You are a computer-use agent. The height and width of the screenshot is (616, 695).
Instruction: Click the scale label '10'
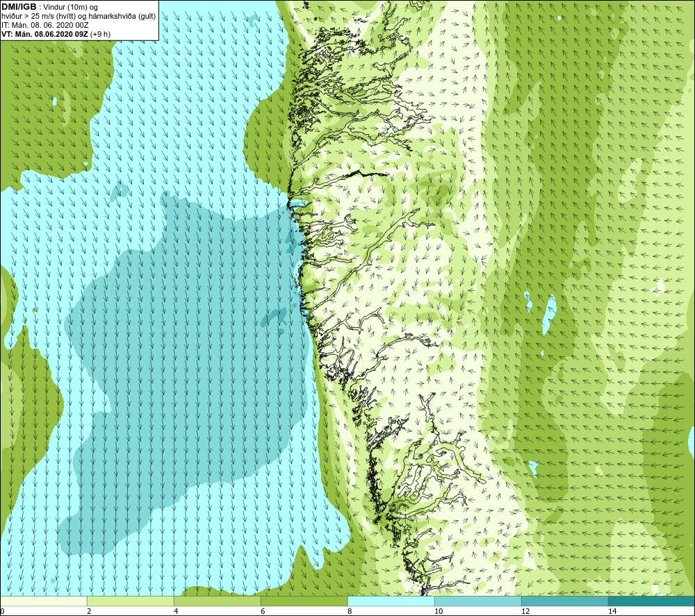tap(439, 611)
